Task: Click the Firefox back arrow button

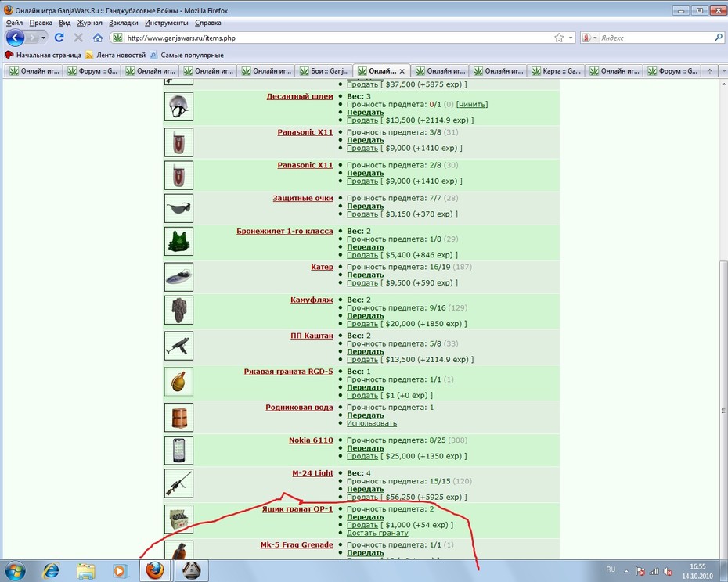Action: click(15, 38)
